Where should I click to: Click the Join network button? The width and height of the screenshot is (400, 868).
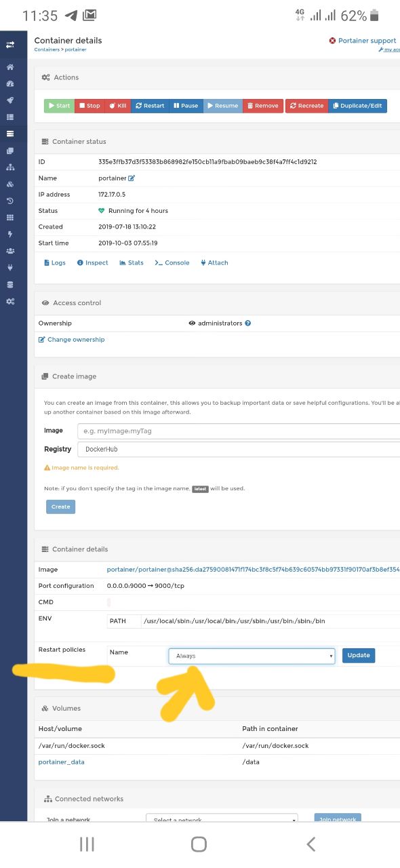(338, 818)
